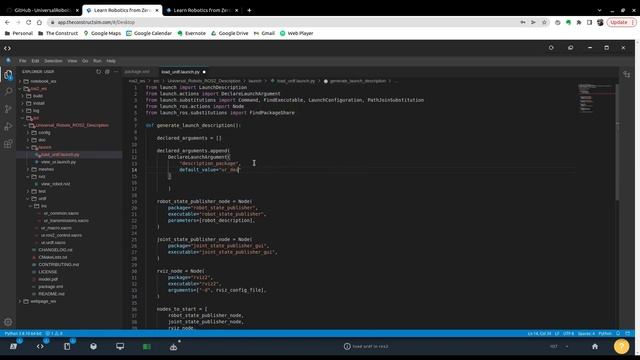Image resolution: width=640 pixels, height=360 pixels.
Task: Open the Explorer view in activity bar
Action: click(8, 74)
